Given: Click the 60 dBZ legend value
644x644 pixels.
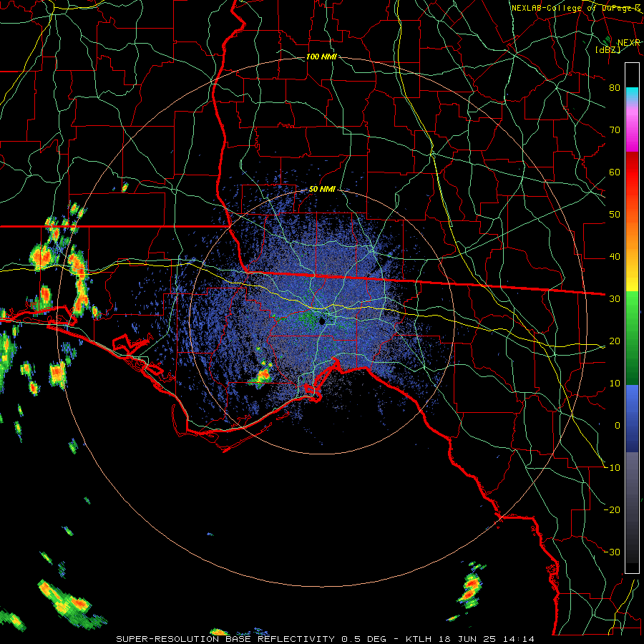Looking at the screenshot, I should [x=615, y=172].
